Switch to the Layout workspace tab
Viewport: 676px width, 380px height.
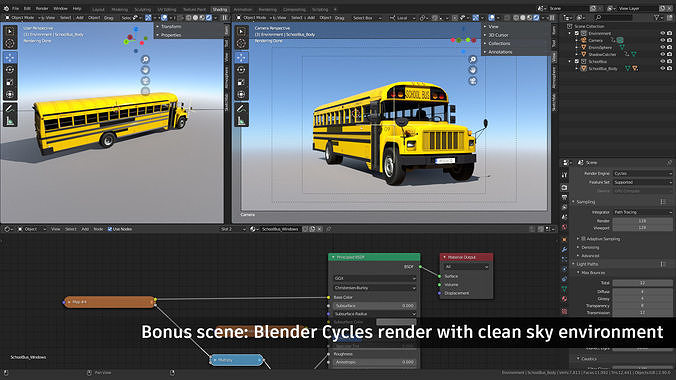pos(98,9)
